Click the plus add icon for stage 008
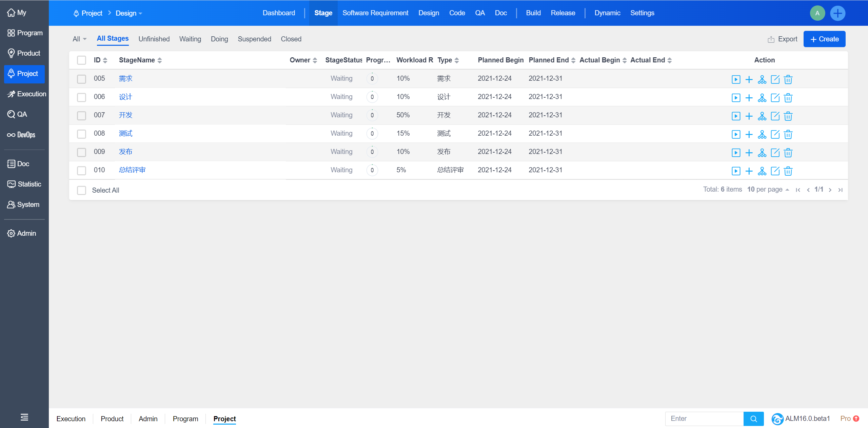Screen dimensions: 868x428 coord(749,134)
